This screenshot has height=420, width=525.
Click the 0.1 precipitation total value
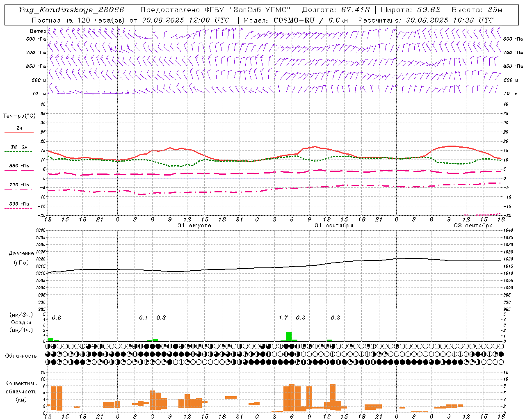(143, 318)
